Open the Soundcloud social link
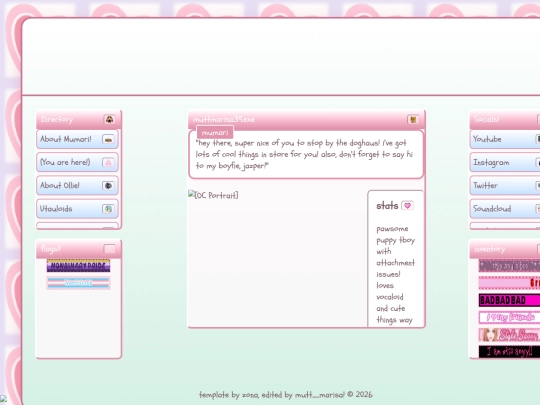 coord(505,208)
